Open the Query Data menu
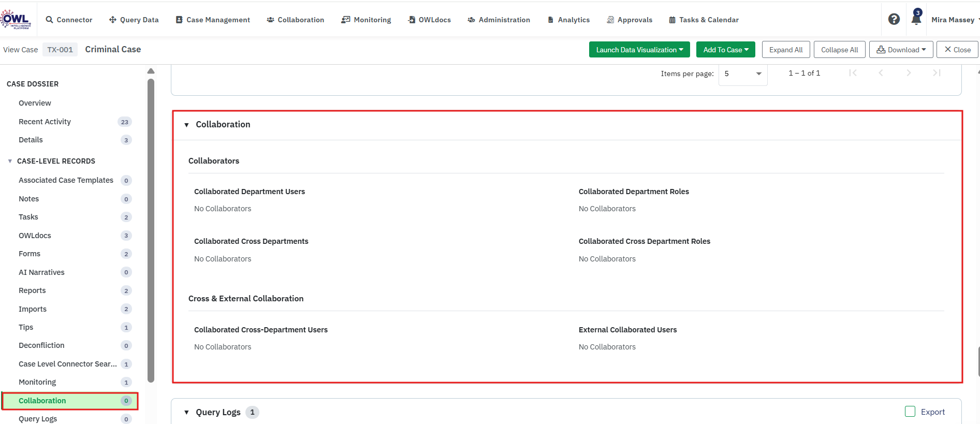The image size is (980, 424). pyautogui.click(x=134, y=20)
